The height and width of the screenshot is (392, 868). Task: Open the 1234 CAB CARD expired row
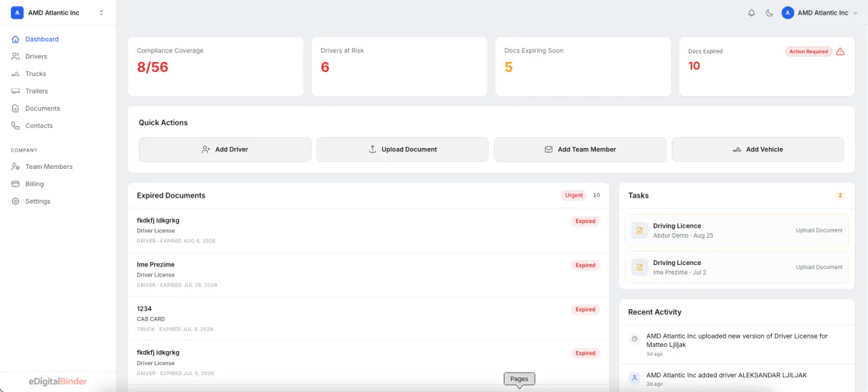pos(368,318)
